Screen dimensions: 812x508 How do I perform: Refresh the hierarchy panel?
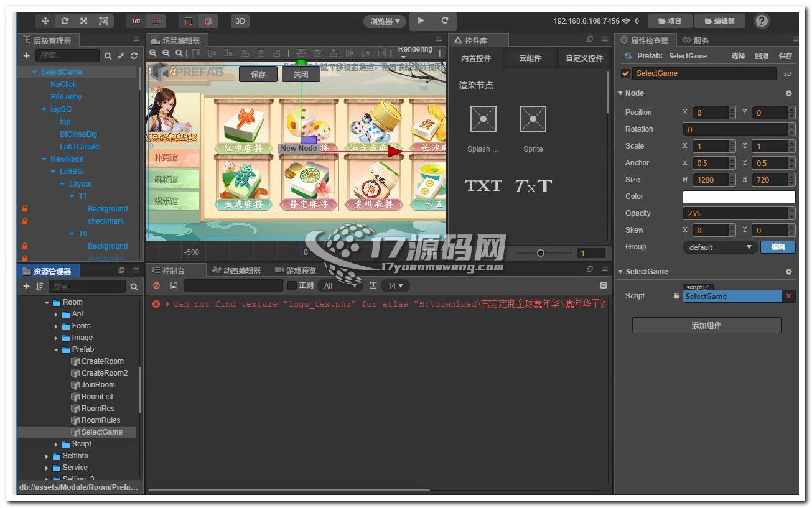coord(134,56)
